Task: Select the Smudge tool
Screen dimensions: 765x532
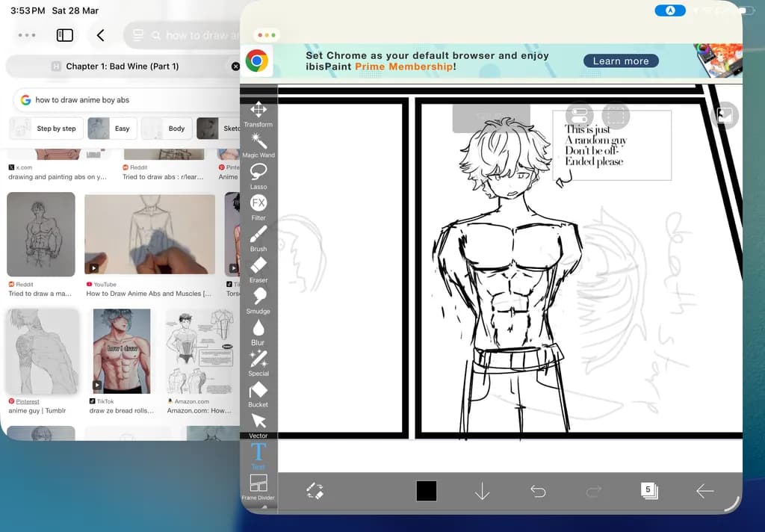Action: pyautogui.click(x=258, y=300)
